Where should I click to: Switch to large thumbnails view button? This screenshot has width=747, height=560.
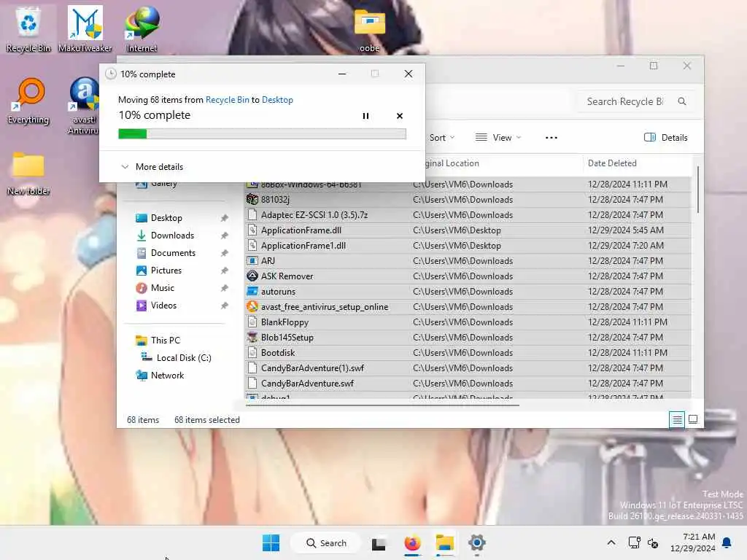pyautogui.click(x=693, y=419)
